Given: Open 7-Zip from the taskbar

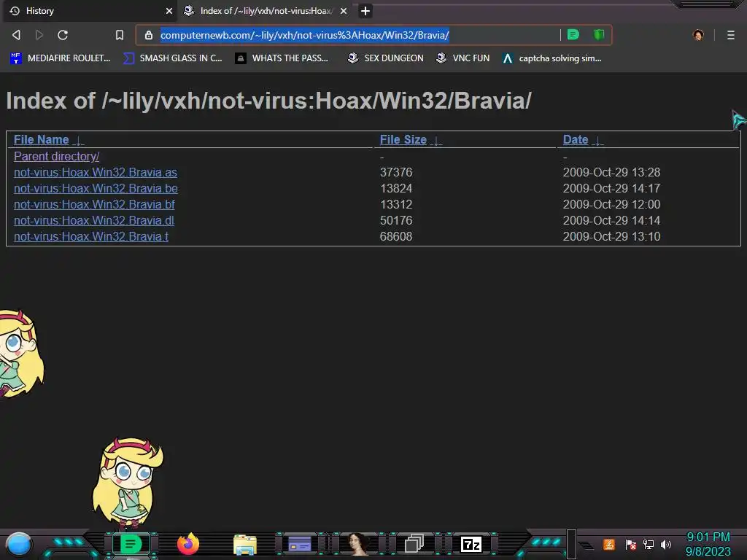Looking at the screenshot, I should [471, 544].
